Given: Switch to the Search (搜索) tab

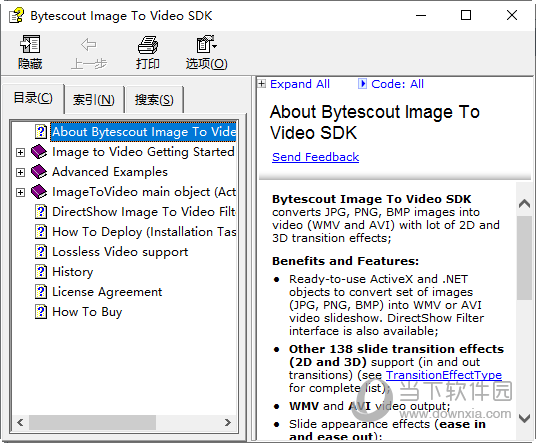Looking at the screenshot, I should (x=154, y=100).
